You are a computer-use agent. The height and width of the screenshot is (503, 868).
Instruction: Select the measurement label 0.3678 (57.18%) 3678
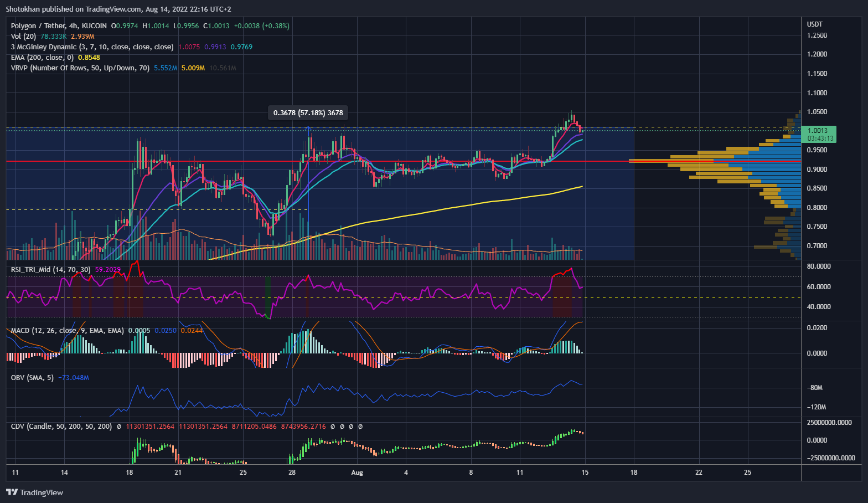tap(308, 113)
